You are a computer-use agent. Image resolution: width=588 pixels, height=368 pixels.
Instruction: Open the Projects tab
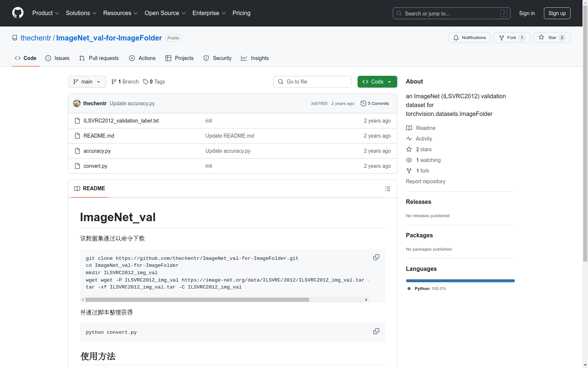(179, 58)
